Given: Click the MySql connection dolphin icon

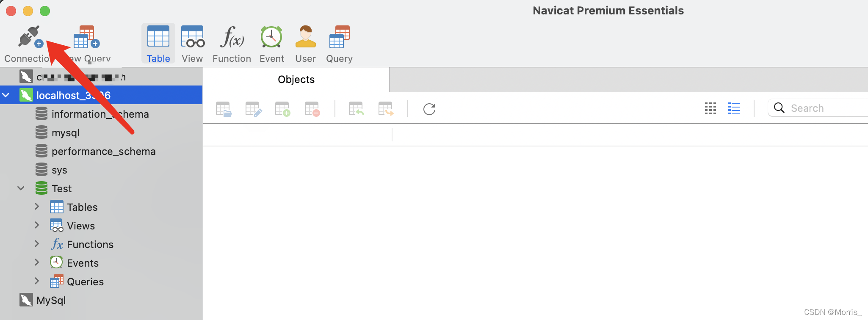Looking at the screenshot, I should (x=26, y=300).
